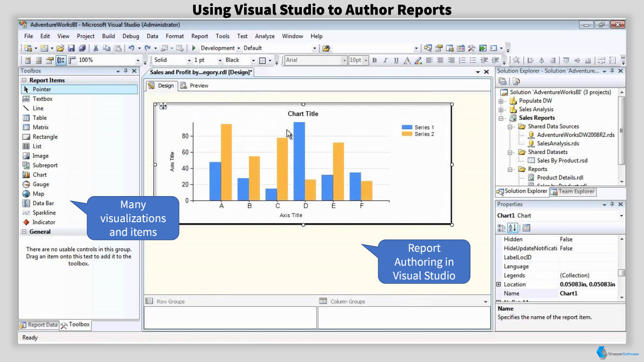The width and height of the screenshot is (644, 362).
Task: Click the Undo arrow icon
Action: pos(131,48)
